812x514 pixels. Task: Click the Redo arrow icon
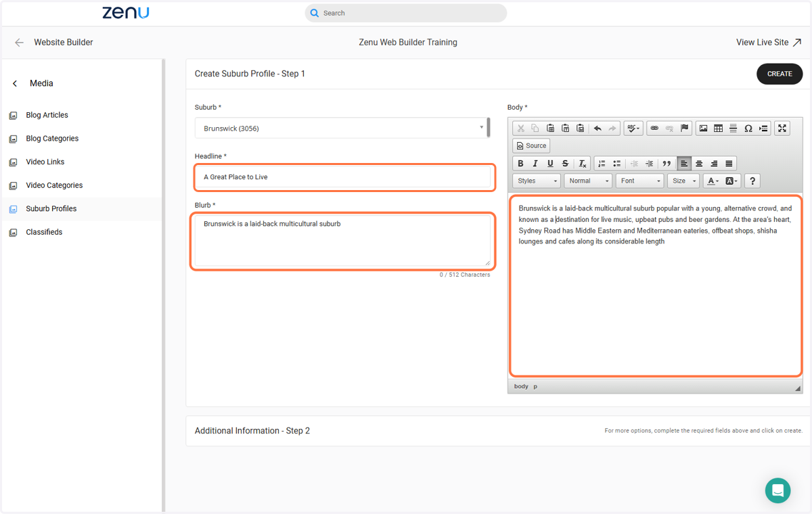[612, 128]
